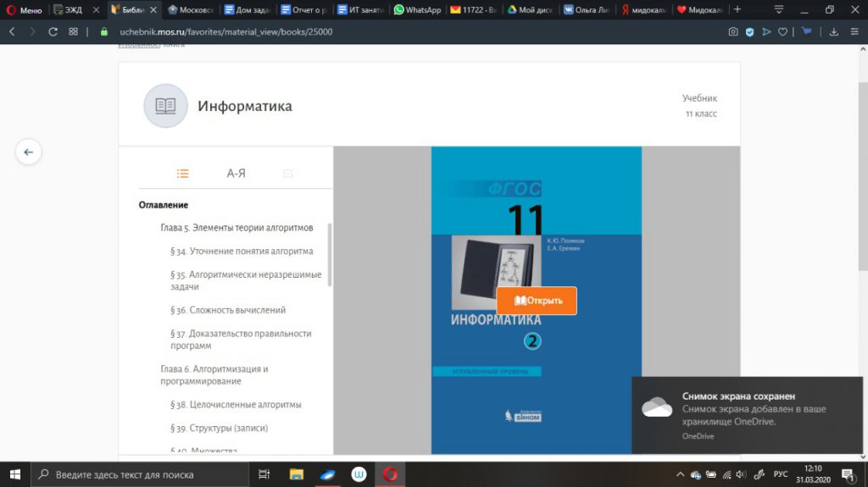Open the round W taskbar app
The image size is (868, 487).
coord(359,474)
